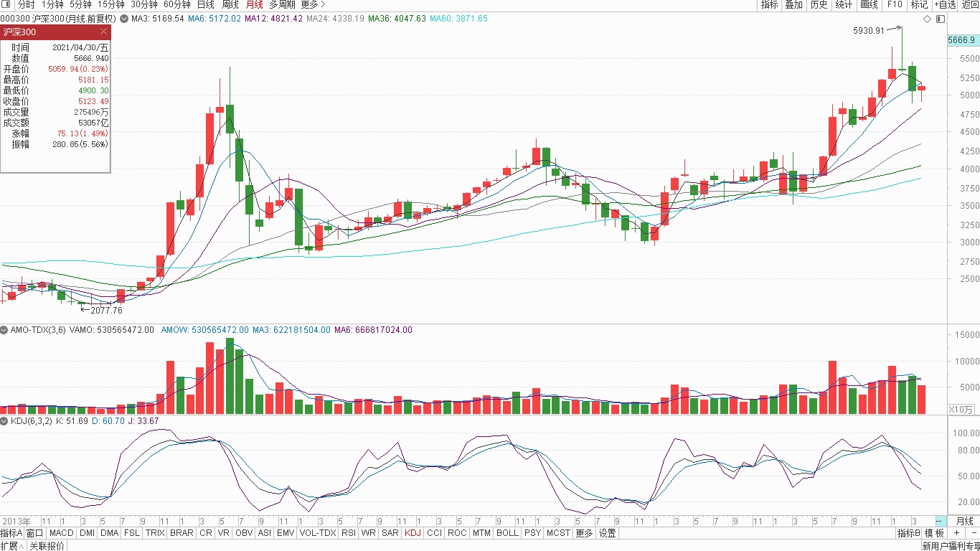Click the 标记 mark button

[x=919, y=4]
